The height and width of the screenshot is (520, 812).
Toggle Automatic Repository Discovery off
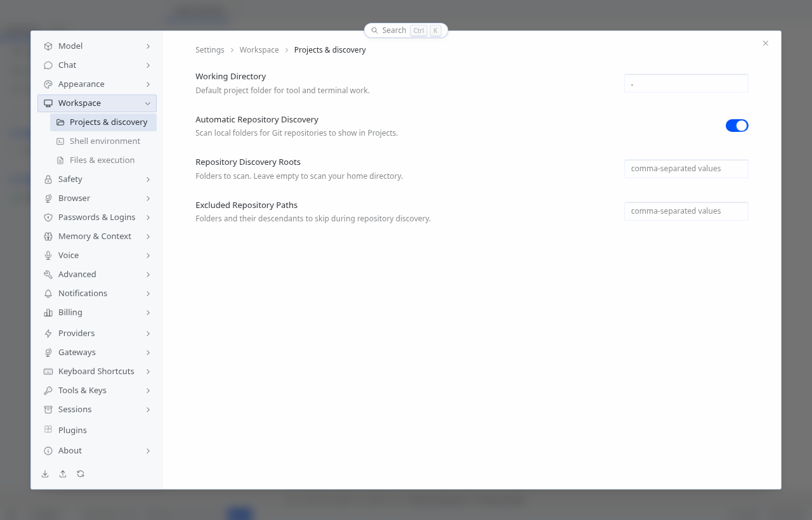coord(737,126)
